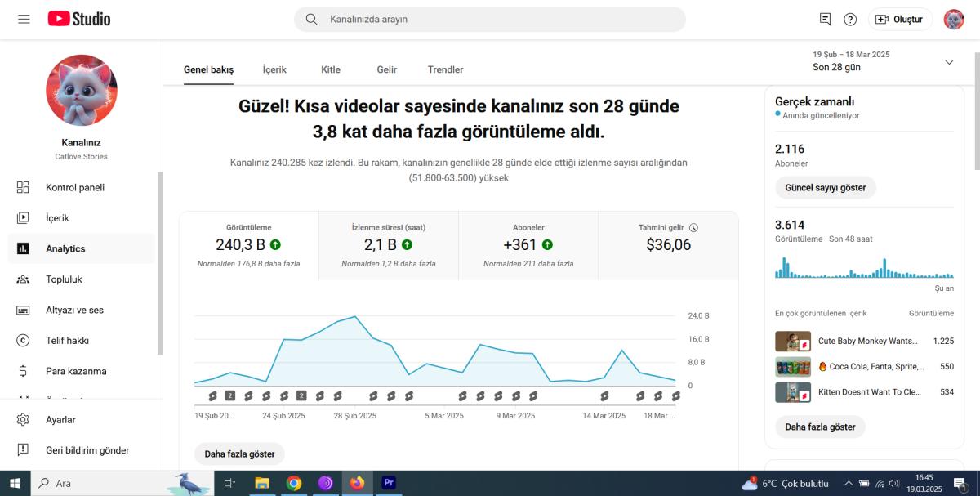Click the Shorts marker above 14 Mar 2025
The image size is (980, 496).
[x=604, y=395]
